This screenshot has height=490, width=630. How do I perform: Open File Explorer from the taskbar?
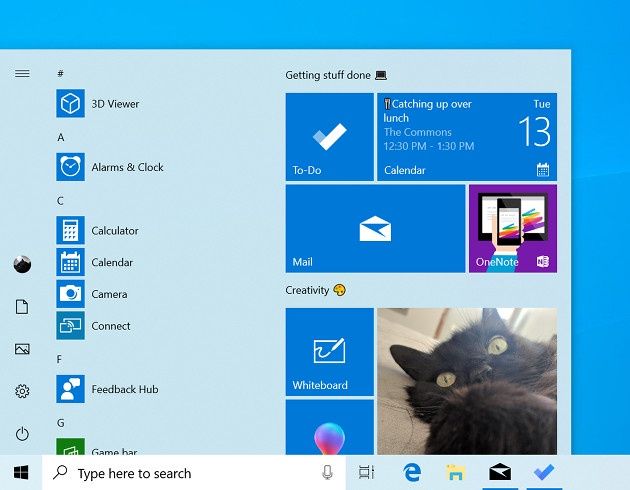point(456,473)
